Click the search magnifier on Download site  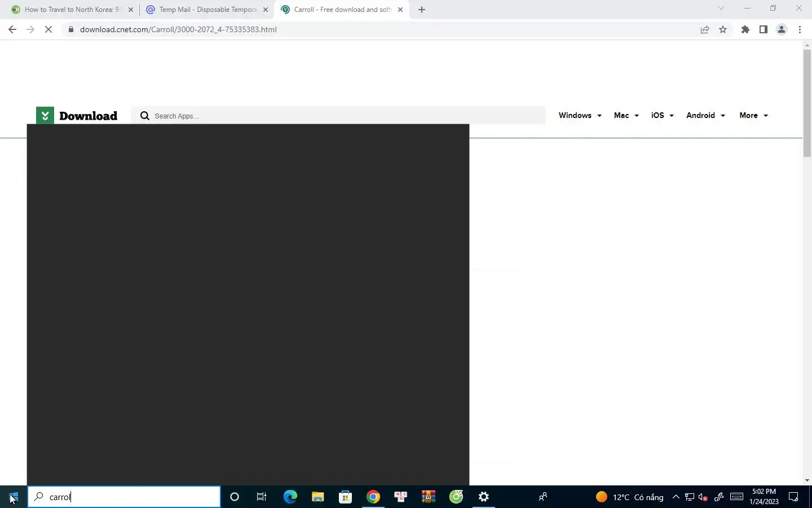pyautogui.click(x=145, y=116)
